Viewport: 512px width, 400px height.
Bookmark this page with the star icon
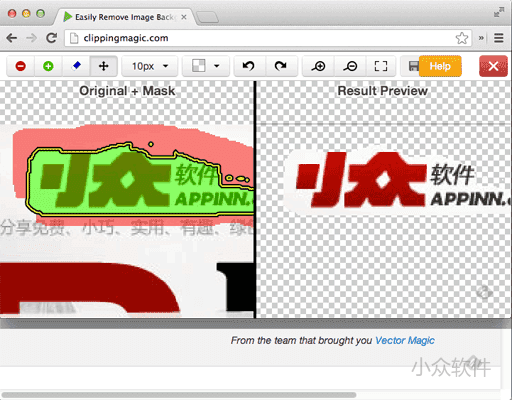coord(462,38)
